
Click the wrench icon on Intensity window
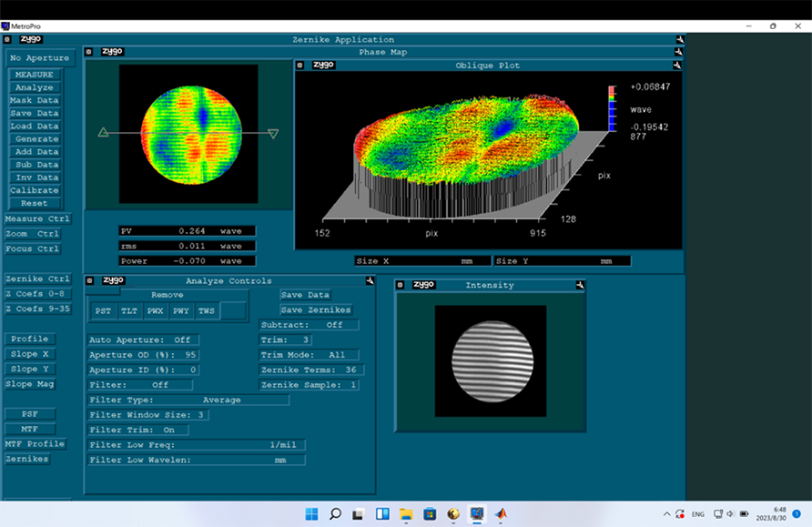pos(580,285)
